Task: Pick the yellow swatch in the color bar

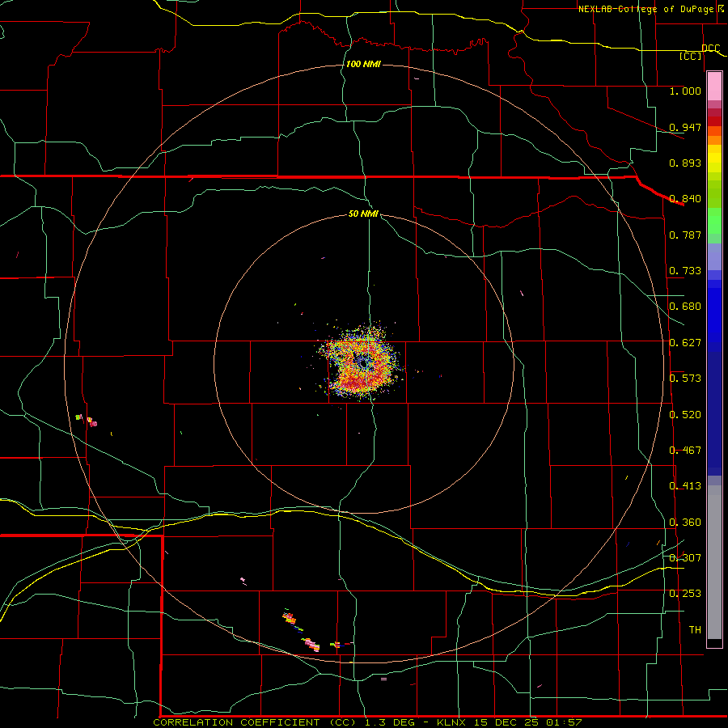Action: [714, 159]
